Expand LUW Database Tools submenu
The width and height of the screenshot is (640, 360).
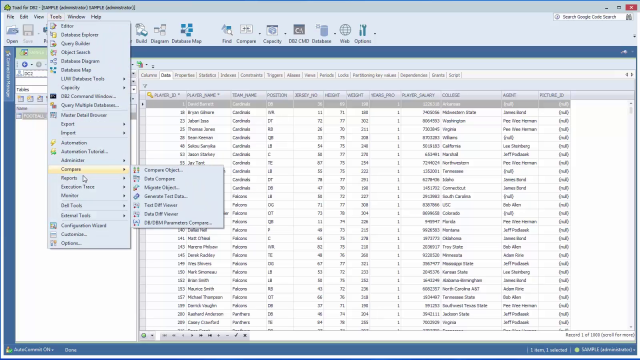[89, 79]
